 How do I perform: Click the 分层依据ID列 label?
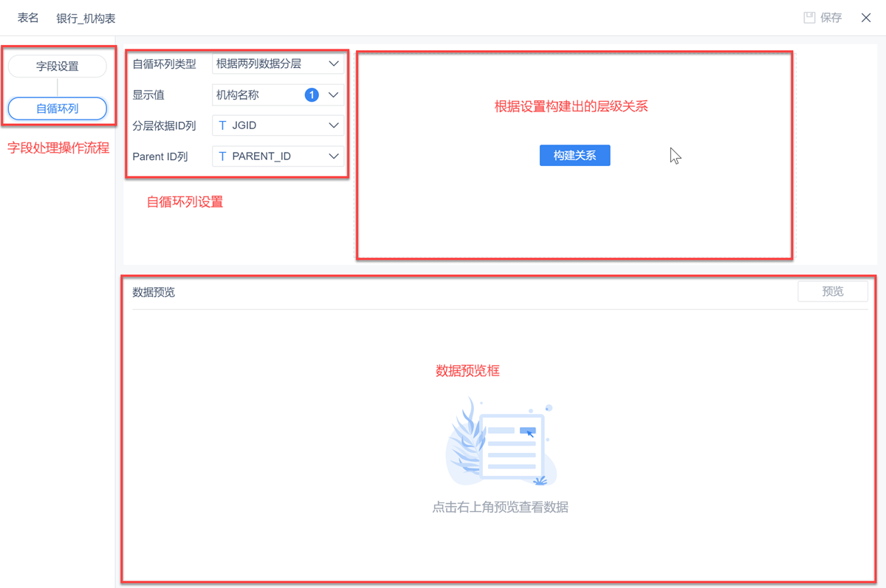click(164, 126)
